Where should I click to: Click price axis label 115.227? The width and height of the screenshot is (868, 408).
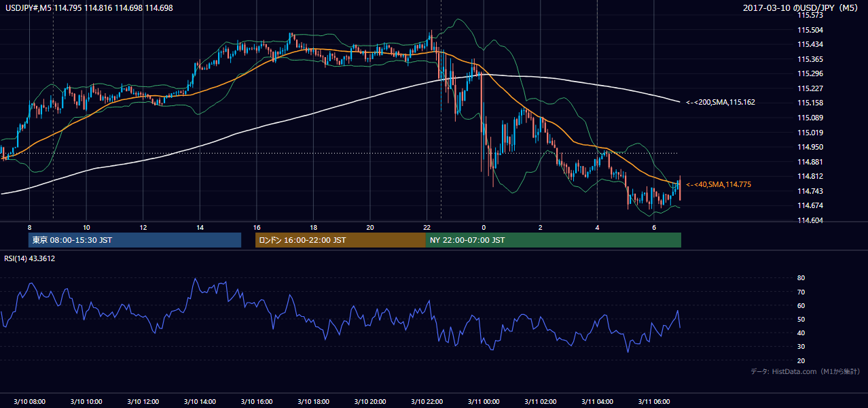pos(810,88)
